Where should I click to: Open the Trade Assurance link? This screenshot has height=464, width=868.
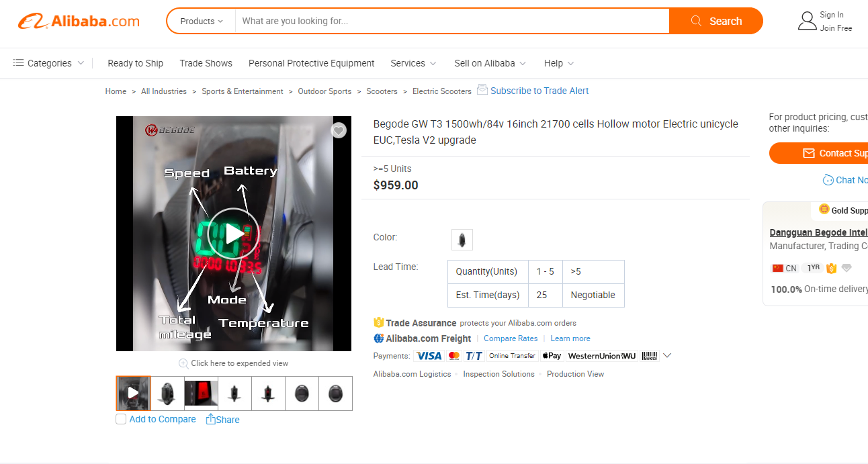tap(421, 323)
